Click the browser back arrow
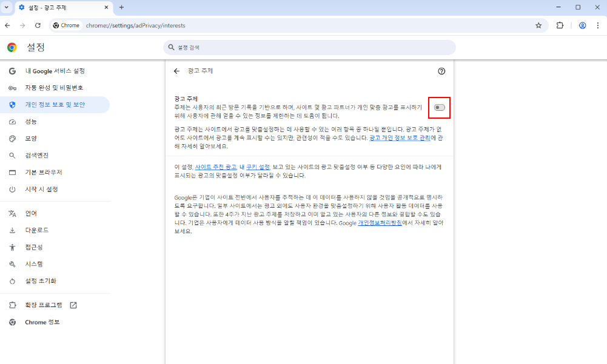 pyautogui.click(x=7, y=25)
